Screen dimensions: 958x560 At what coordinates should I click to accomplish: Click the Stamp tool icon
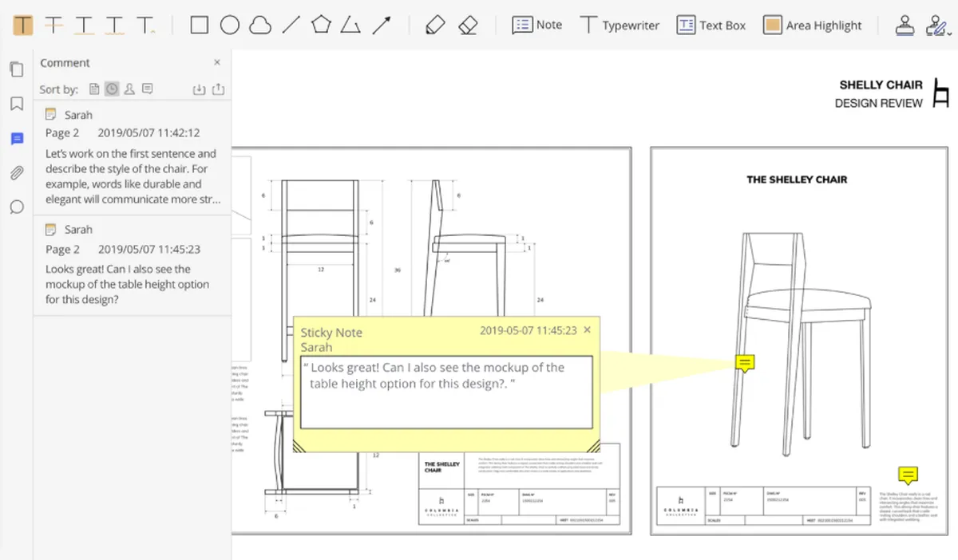click(905, 25)
